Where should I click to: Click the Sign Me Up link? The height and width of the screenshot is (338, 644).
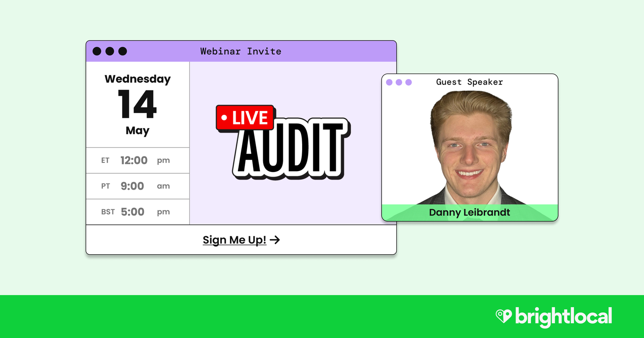(x=235, y=240)
